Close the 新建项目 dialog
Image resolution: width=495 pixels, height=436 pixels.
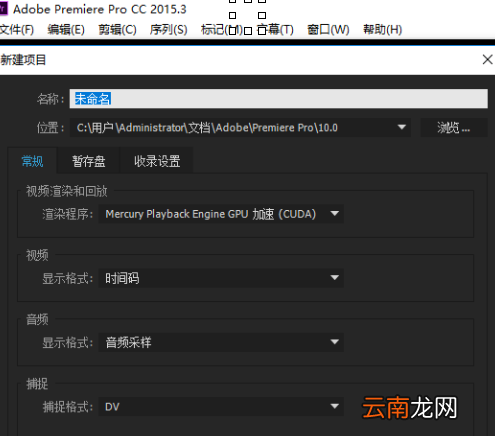tap(487, 60)
